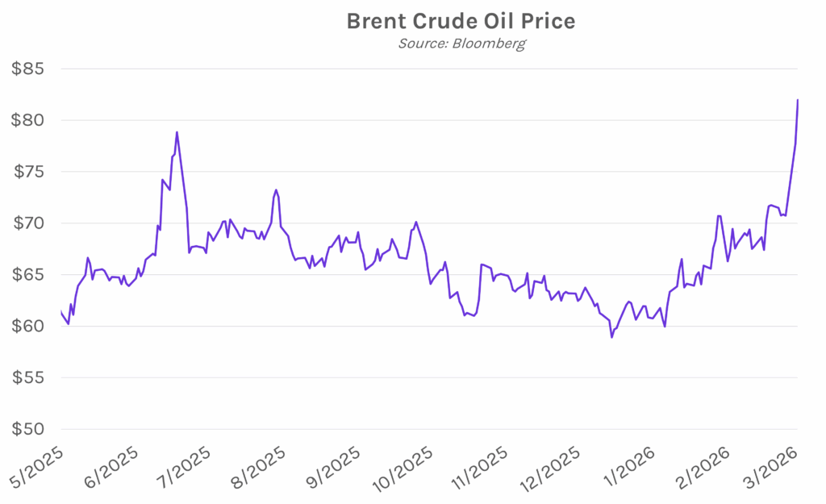The image size is (826, 504).
Task: Select the $80 y-axis label
Action: 27,120
